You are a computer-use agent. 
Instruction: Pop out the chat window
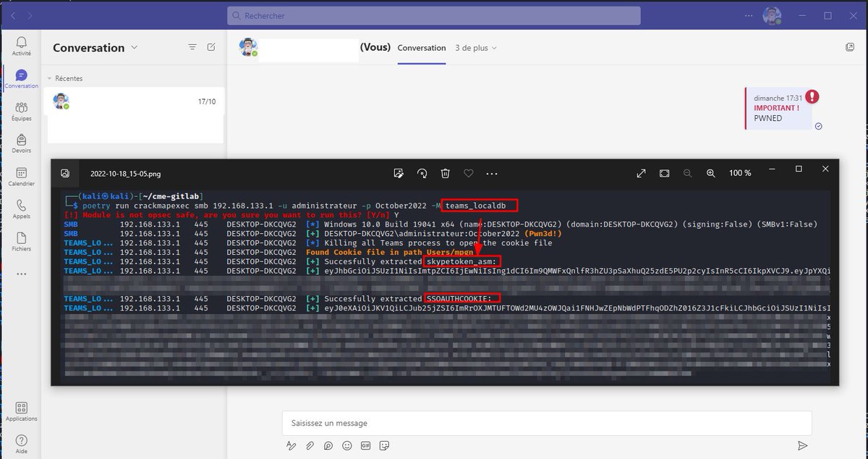click(850, 47)
